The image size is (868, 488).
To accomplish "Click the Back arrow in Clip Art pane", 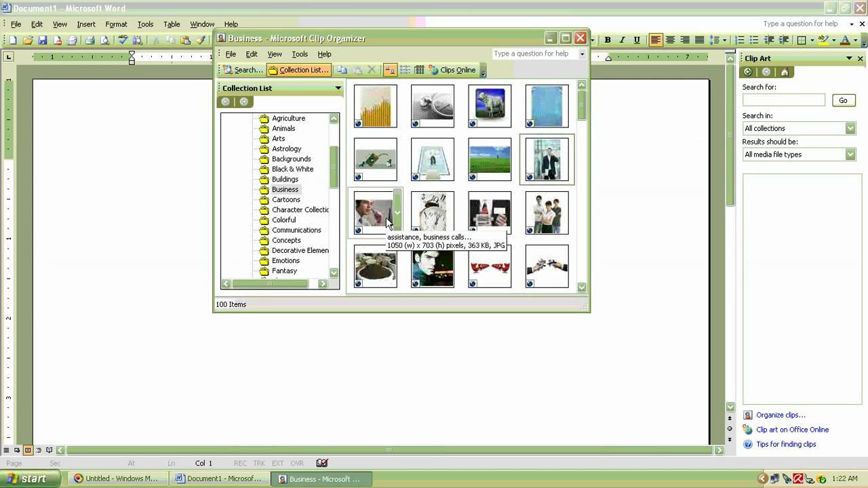I will click(x=748, y=72).
